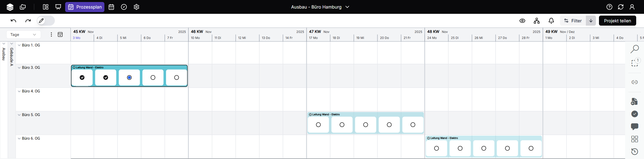Open the Tage time scale dropdown
The height and width of the screenshot is (159, 644).
(23, 35)
